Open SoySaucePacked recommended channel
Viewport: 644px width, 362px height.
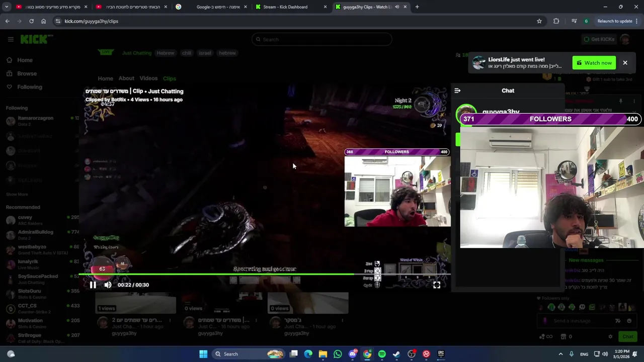click(40, 279)
